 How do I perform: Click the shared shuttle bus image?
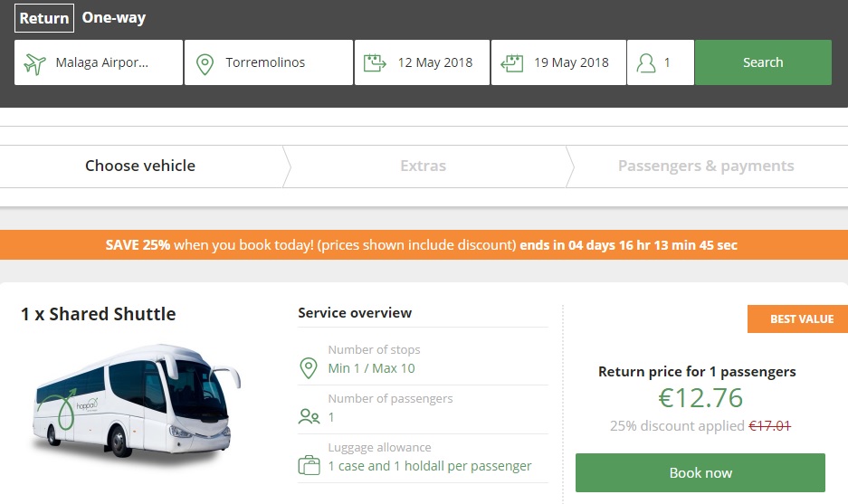131,404
